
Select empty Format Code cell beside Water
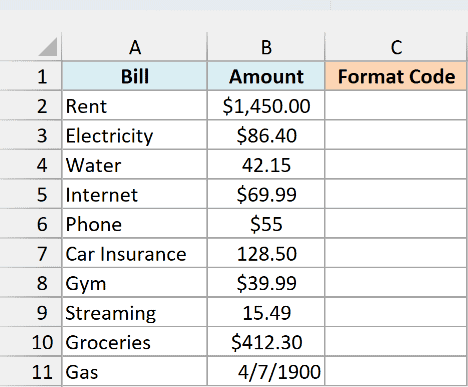[x=396, y=164]
